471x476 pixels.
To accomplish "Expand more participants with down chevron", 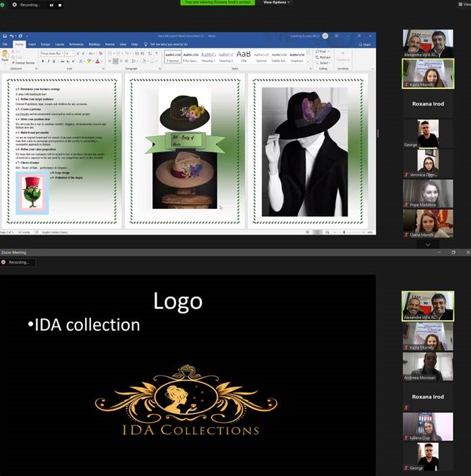I will click(428, 244).
